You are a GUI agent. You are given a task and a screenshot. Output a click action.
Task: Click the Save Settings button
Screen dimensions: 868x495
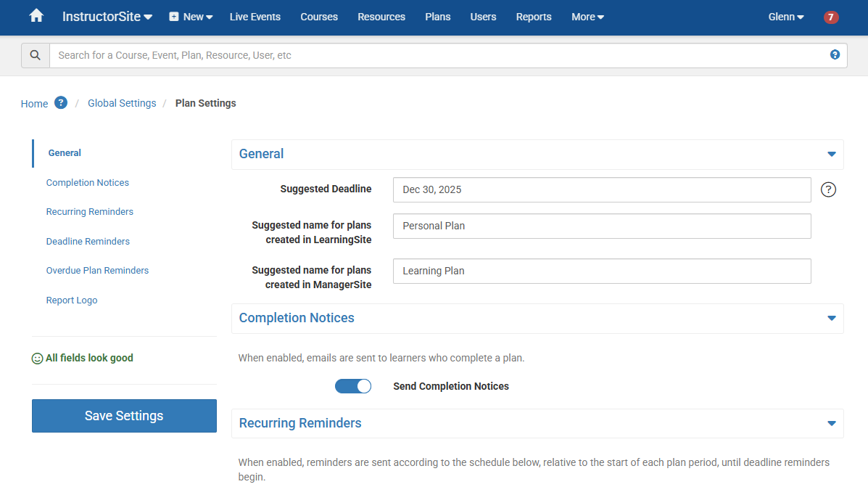[124, 416]
